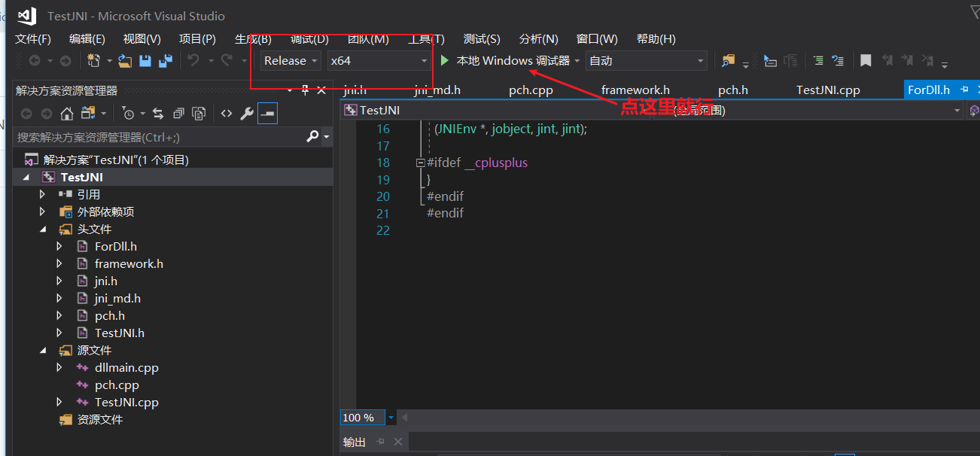
Task: Switch to the TestJNI.cpp editor tab
Action: [x=828, y=90]
